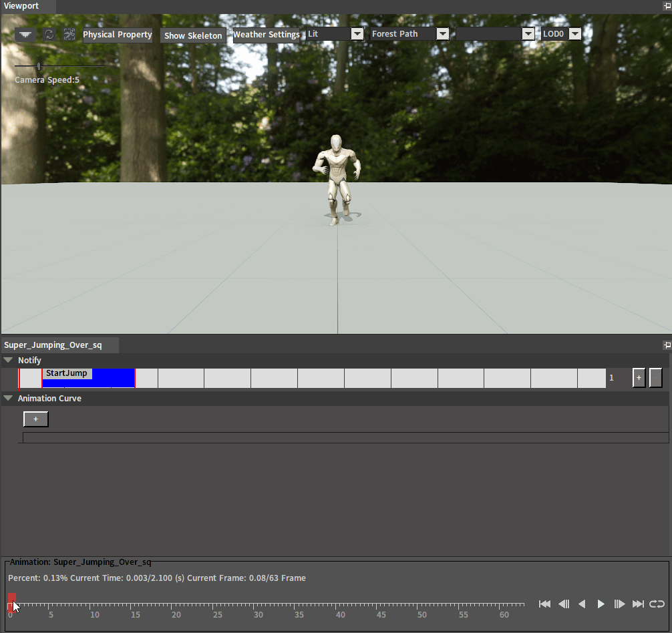Jump to first frame of animation
Screen dimensions: 672x633
click(x=544, y=604)
